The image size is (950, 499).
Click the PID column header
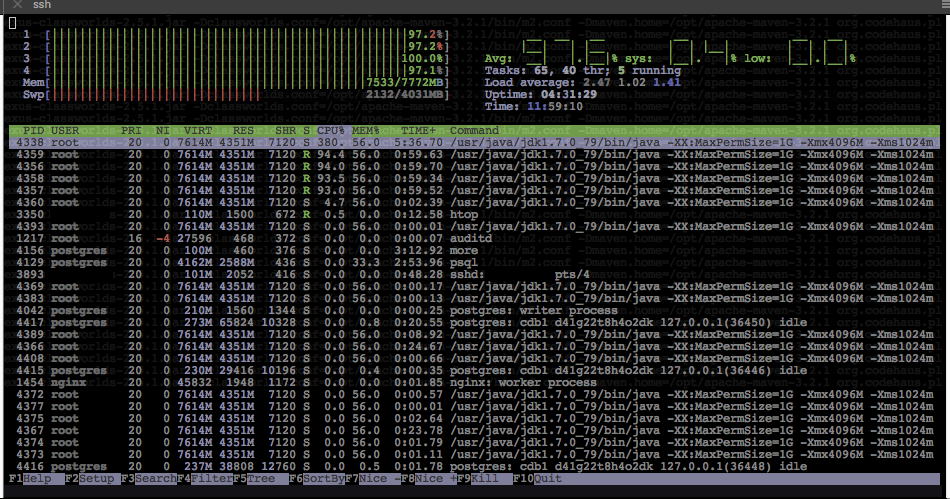[33, 131]
